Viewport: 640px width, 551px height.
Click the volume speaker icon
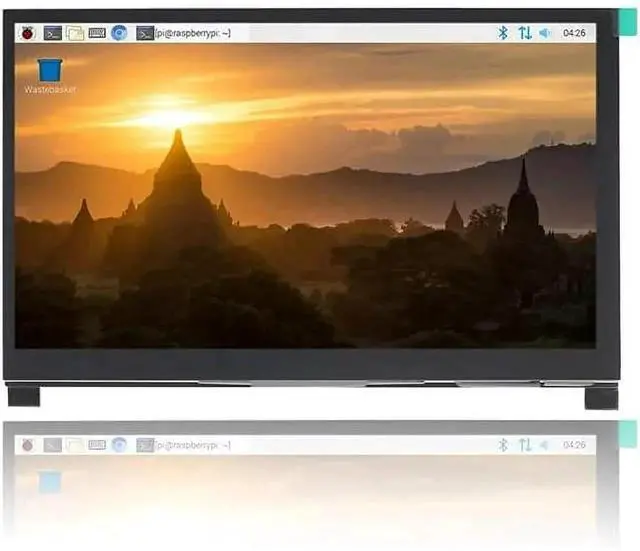(545, 33)
